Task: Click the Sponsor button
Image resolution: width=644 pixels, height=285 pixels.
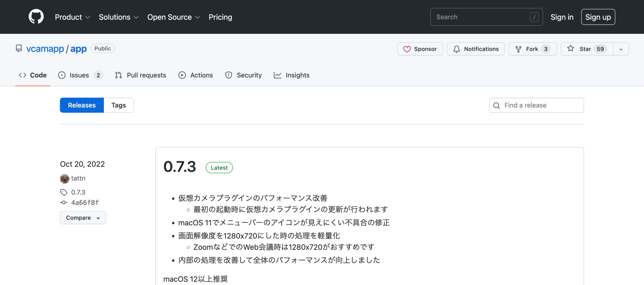Action: tap(420, 49)
